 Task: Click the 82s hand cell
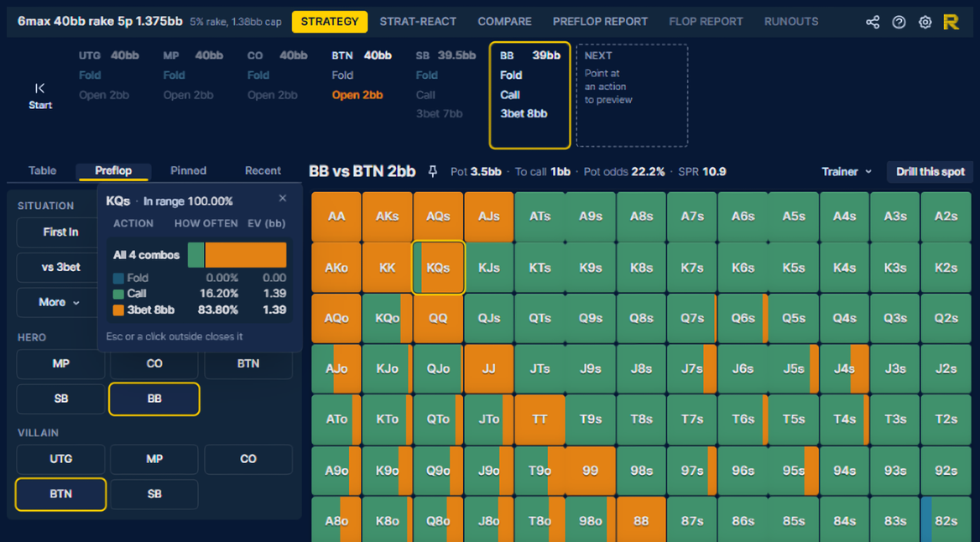(946, 521)
